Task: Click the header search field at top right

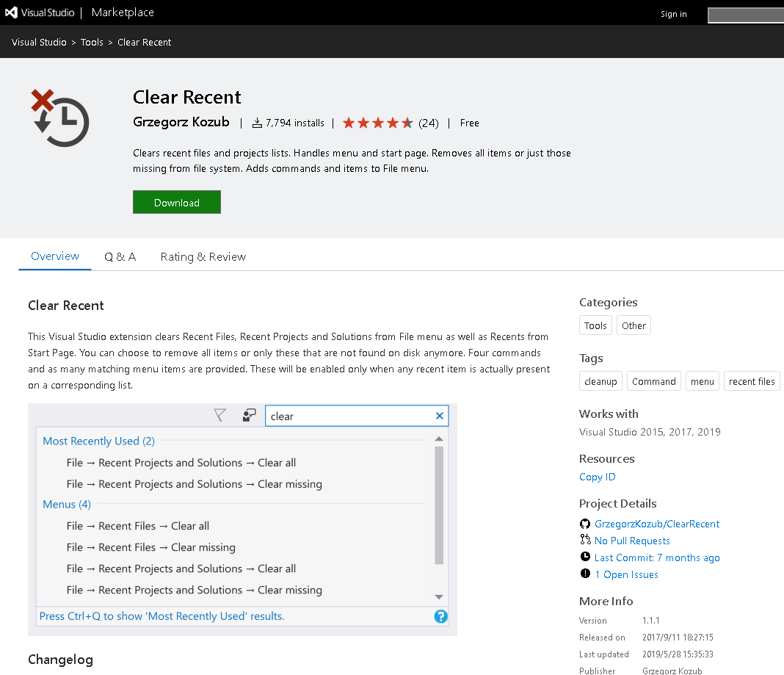Action: click(x=746, y=15)
